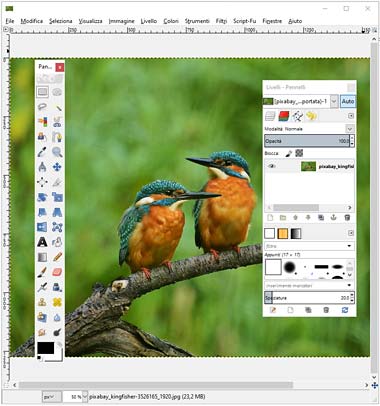
Task: Select the Move tool
Action: (57, 167)
